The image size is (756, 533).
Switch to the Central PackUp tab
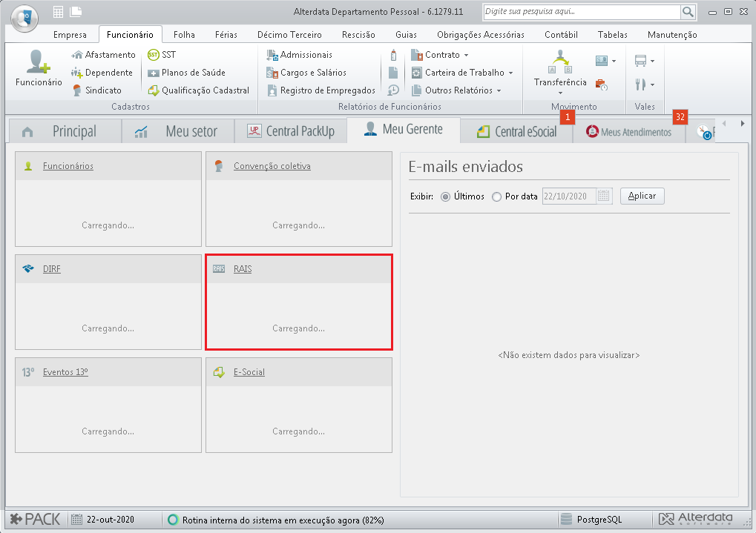point(290,131)
